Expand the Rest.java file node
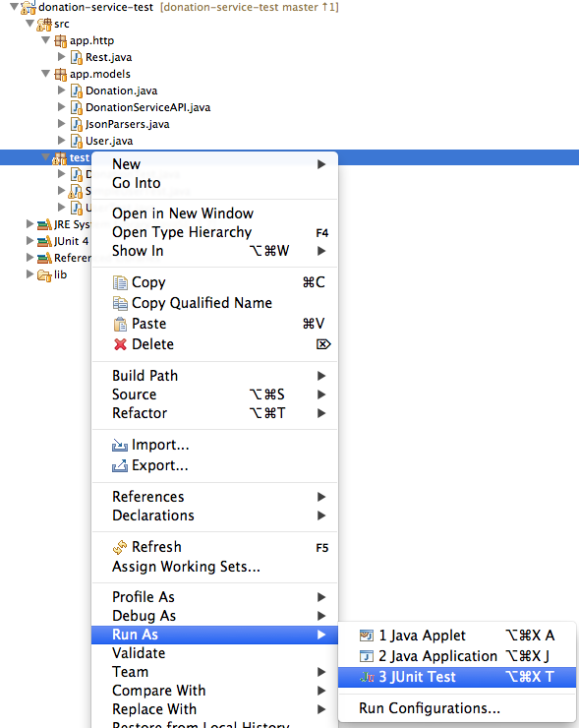 pos(61,57)
